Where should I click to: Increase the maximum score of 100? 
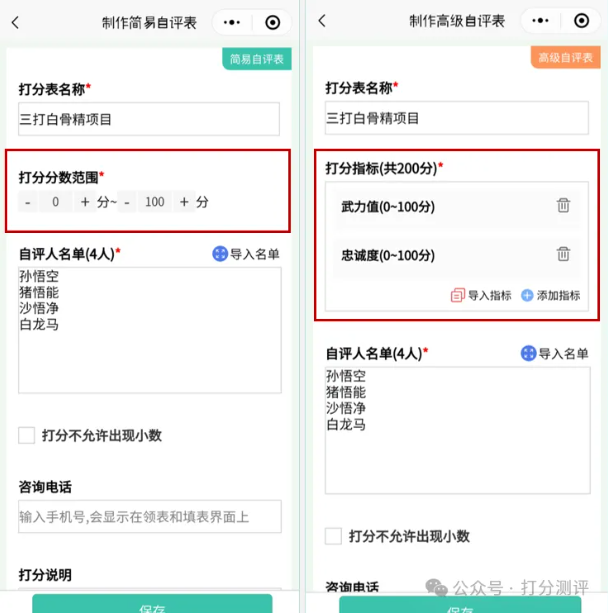(184, 202)
